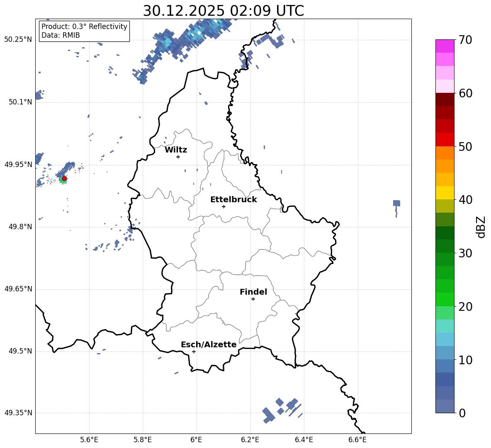
Task: Click the 6.4°E longitude label
Action: [304, 440]
